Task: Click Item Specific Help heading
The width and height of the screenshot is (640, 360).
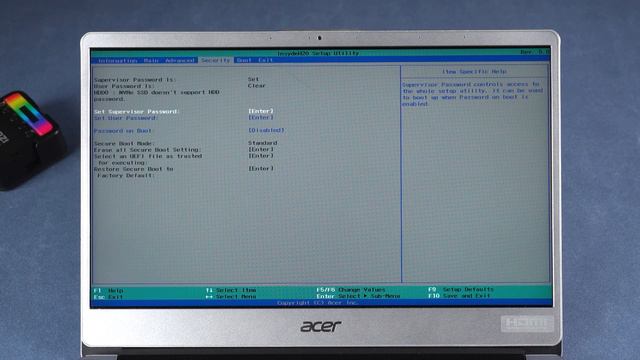Action: click(474, 72)
